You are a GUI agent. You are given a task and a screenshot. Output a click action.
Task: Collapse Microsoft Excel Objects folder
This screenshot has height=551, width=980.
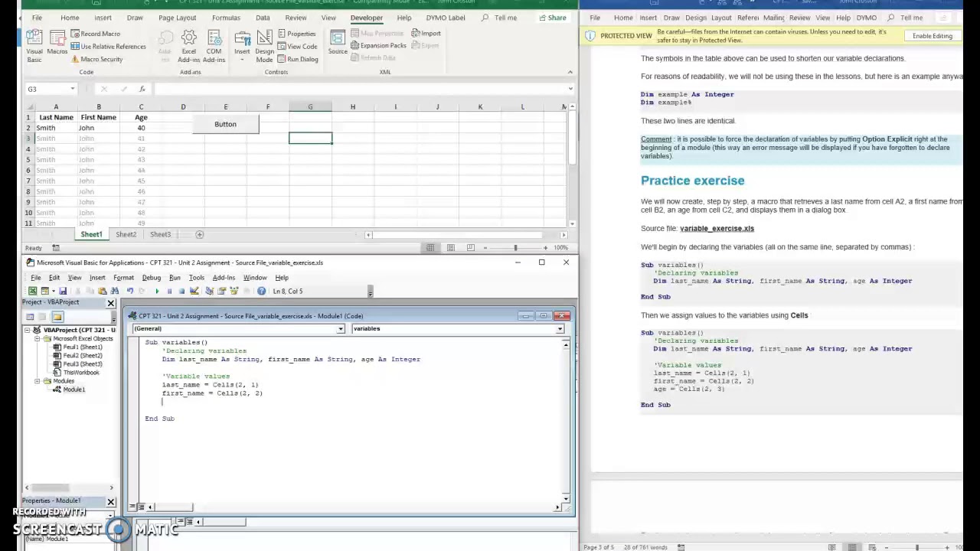click(38, 338)
